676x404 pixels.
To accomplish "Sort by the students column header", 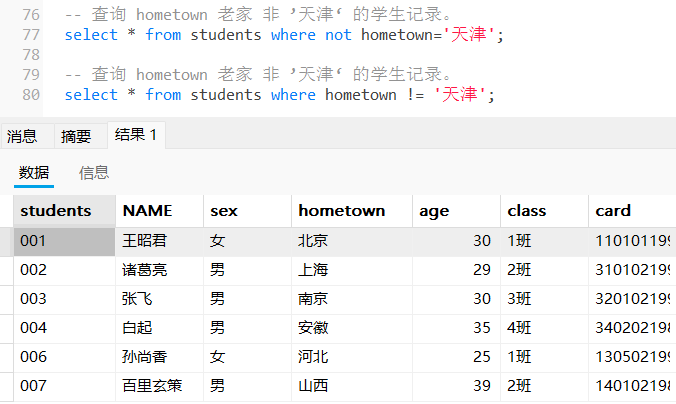I will [x=64, y=211].
